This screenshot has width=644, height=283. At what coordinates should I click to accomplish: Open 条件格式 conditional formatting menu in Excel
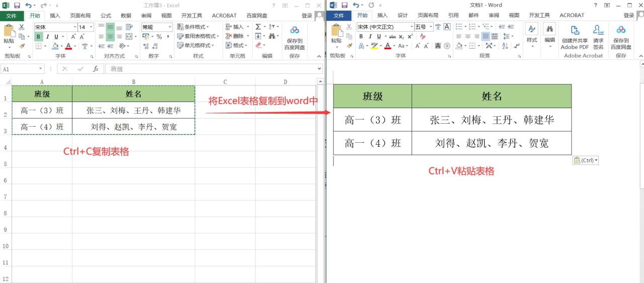(x=194, y=27)
